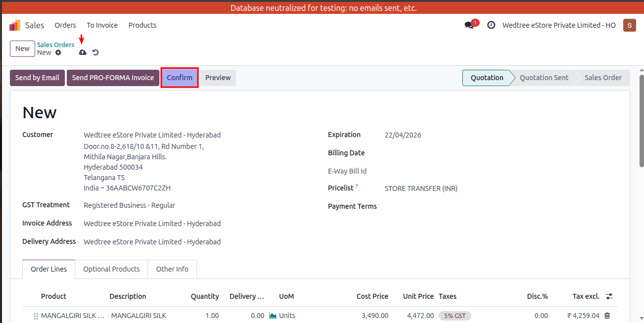Open the gear actions menu beside New

coord(58,52)
